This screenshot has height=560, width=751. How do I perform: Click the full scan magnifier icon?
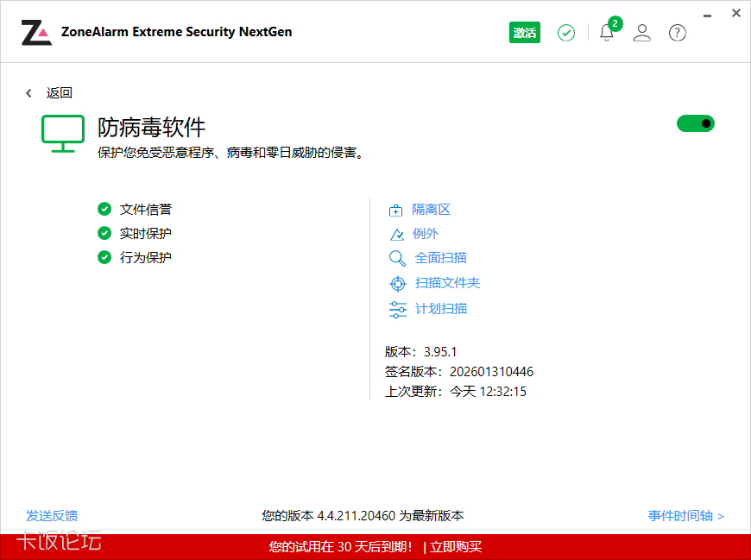[397, 258]
